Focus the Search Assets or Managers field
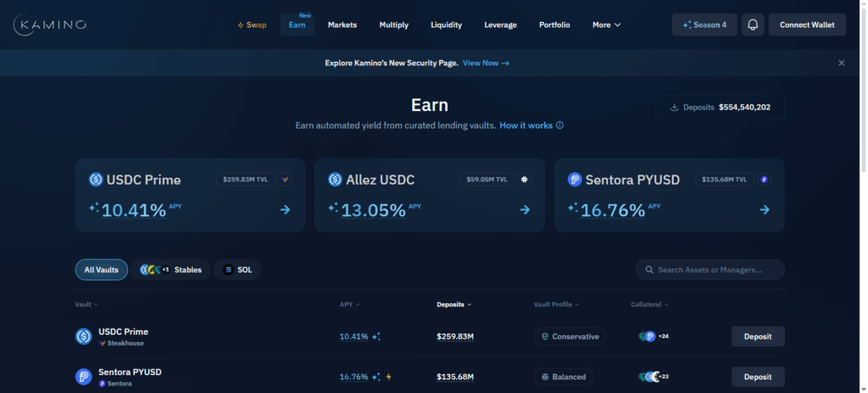This screenshot has width=868, height=393. [x=710, y=269]
